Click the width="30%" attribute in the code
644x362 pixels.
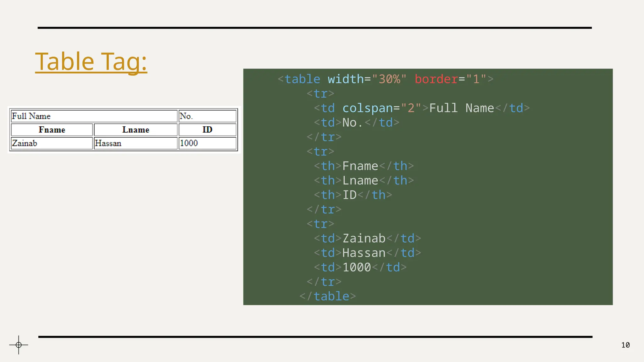point(367,79)
